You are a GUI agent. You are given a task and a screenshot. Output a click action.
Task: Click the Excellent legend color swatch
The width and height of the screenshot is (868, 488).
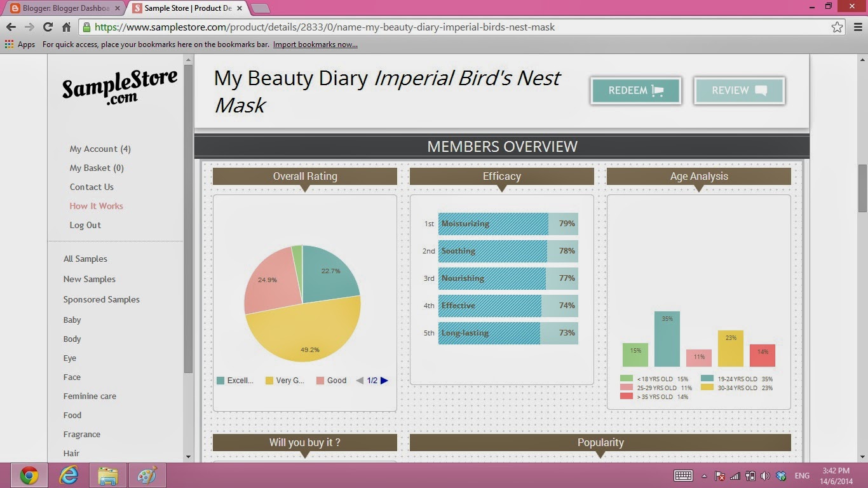(220, 381)
